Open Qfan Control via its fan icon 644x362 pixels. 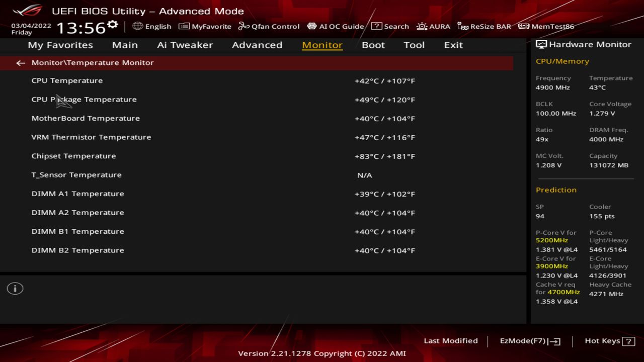244,26
